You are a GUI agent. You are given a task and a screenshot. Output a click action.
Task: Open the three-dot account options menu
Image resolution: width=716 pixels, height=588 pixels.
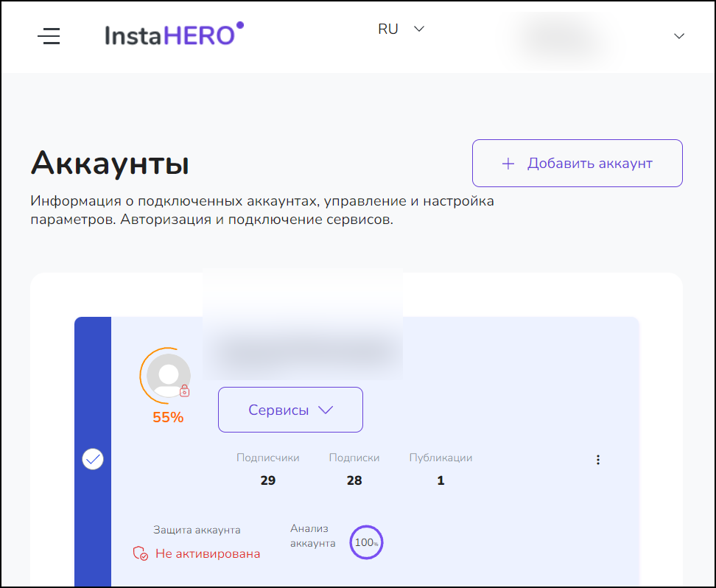(597, 460)
